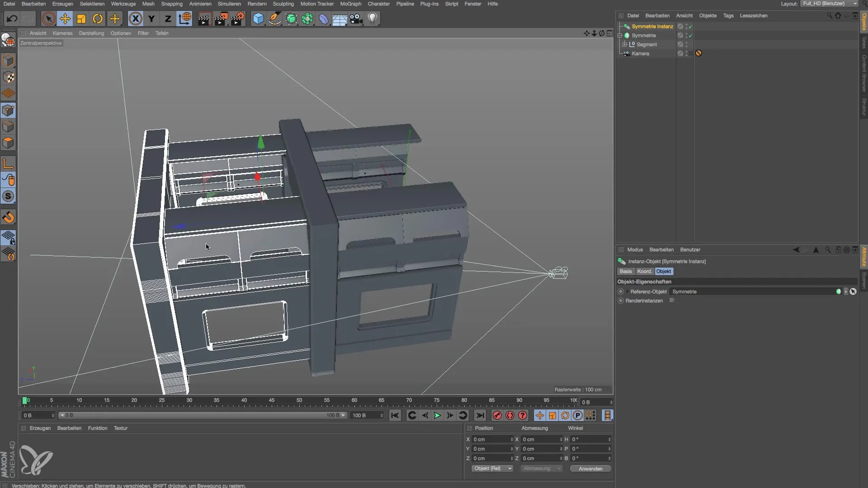
Task: Collapse the Symmetrie object tree
Action: coord(620,35)
